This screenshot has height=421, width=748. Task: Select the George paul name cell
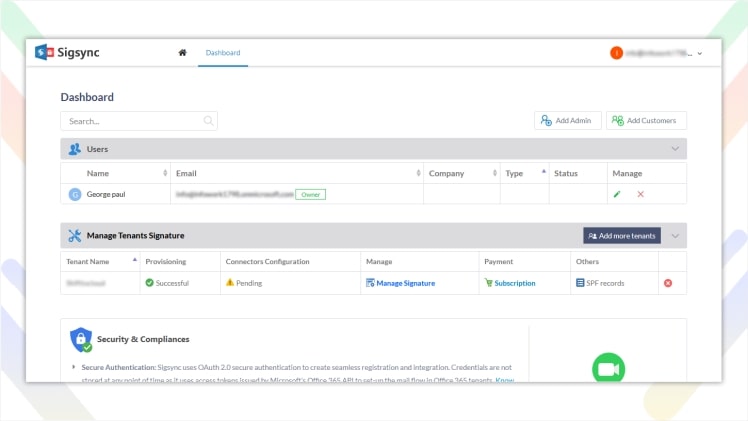[x=106, y=195]
